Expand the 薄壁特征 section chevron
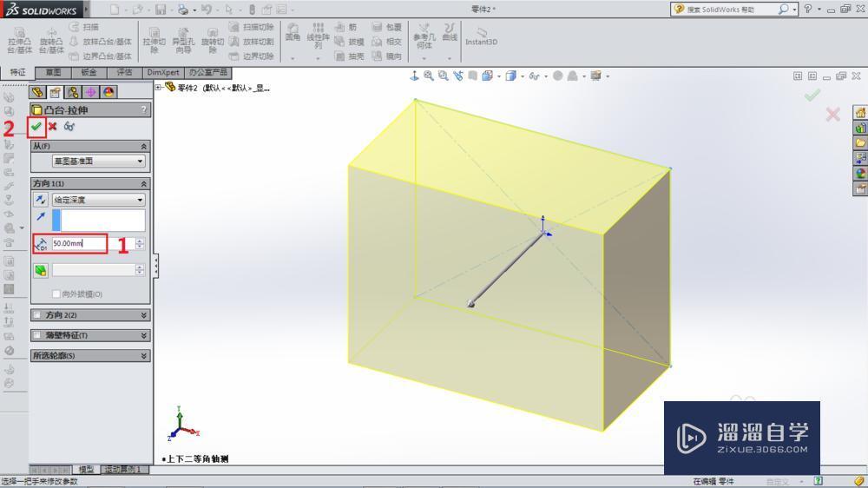 pyautogui.click(x=144, y=335)
